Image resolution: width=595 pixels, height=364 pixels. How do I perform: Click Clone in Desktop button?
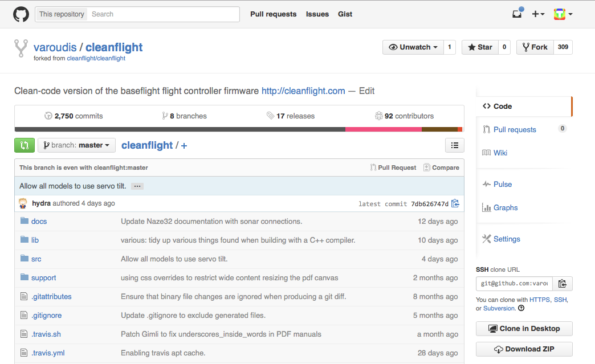pos(524,329)
